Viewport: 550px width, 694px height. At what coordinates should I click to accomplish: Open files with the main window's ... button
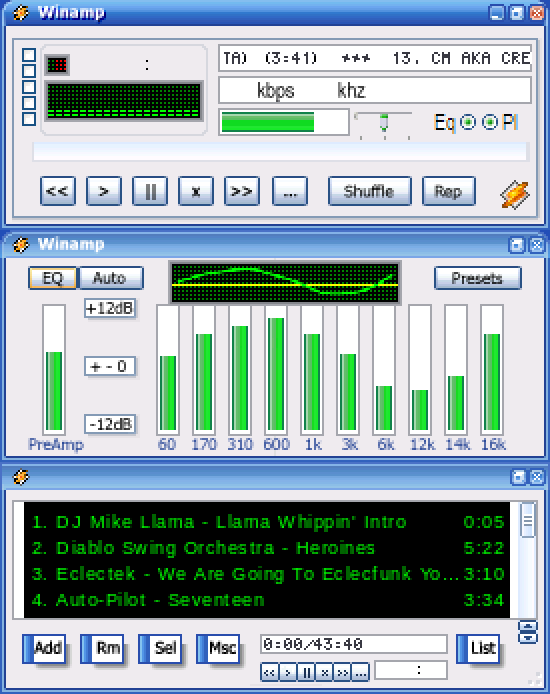click(290, 191)
